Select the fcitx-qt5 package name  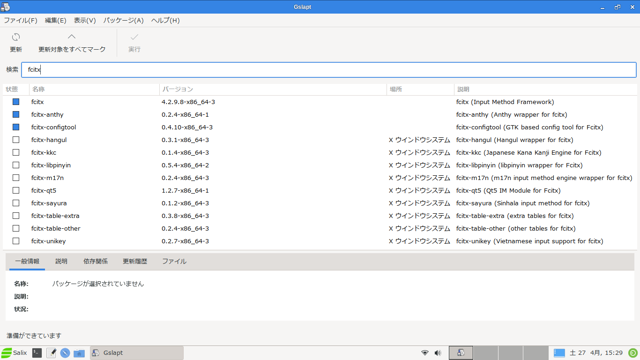pyautogui.click(x=44, y=190)
